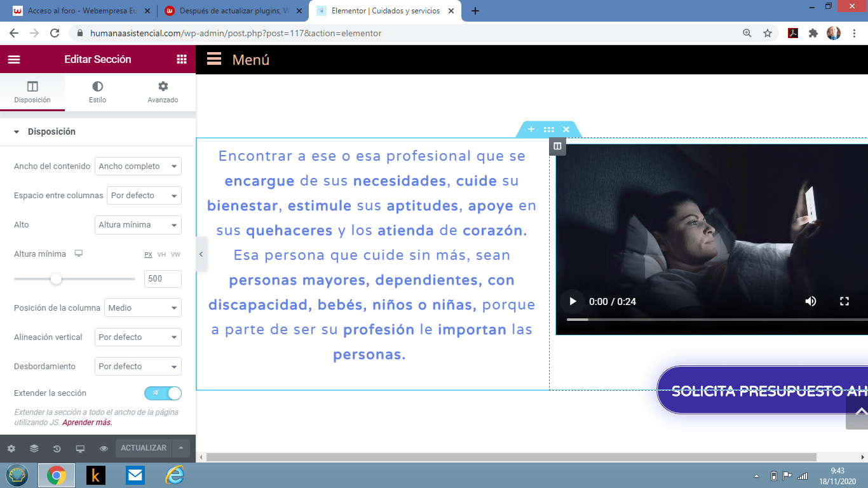Open the Navigator layers icon
Viewport: 868px width, 488px height.
tap(34, 449)
